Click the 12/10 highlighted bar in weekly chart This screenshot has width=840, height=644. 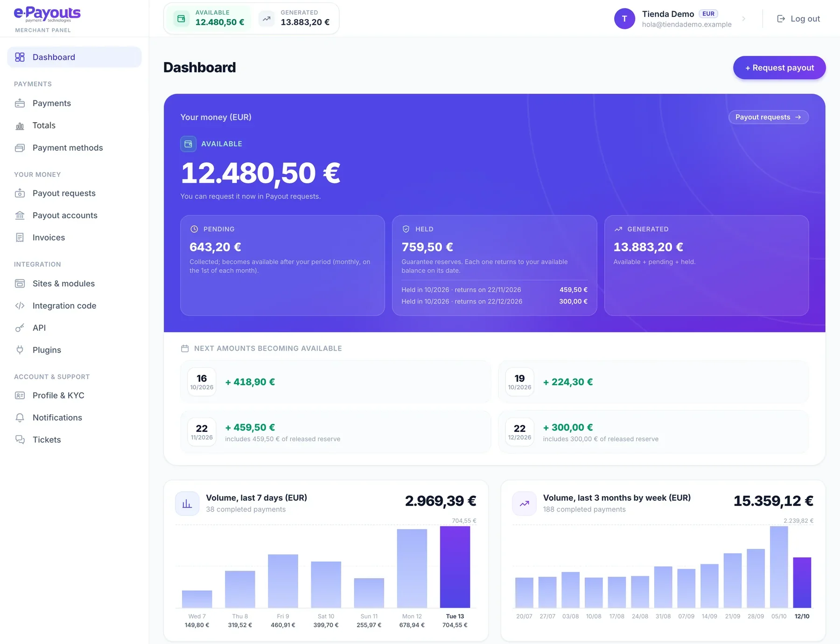(802, 582)
